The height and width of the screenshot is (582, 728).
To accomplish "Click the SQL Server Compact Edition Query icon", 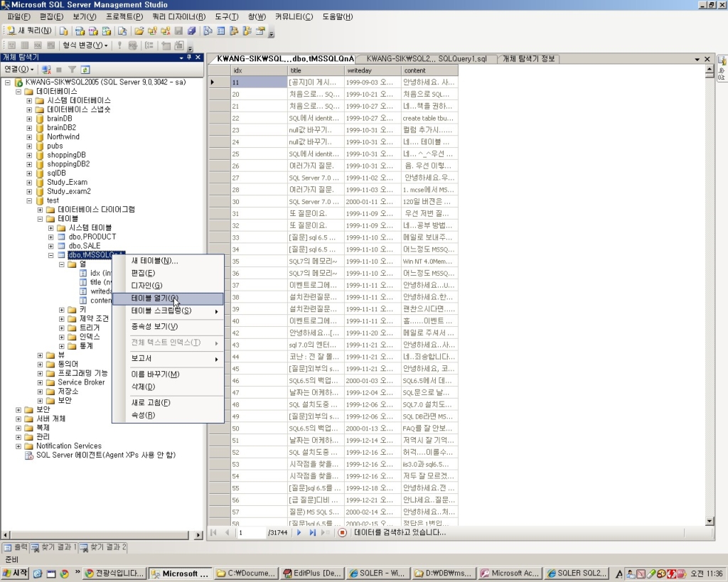I will 122,31.
